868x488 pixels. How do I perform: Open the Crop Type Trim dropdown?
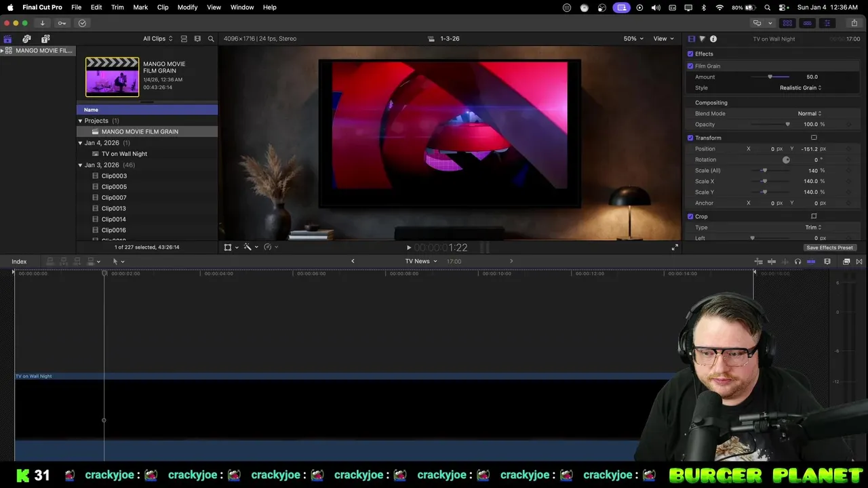pyautogui.click(x=813, y=227)
